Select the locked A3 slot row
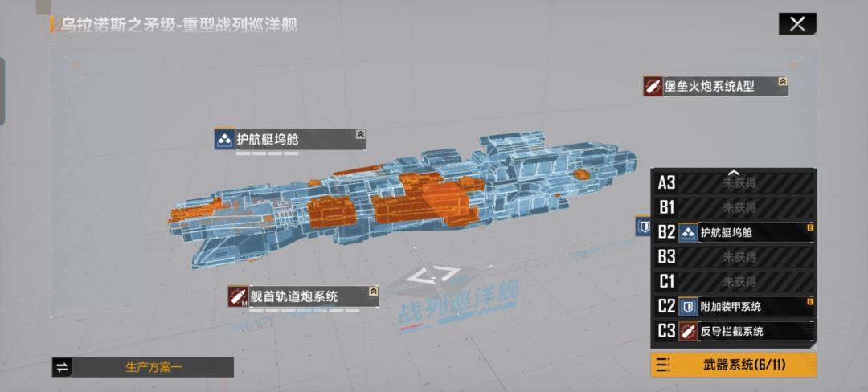 pos(734,182)
